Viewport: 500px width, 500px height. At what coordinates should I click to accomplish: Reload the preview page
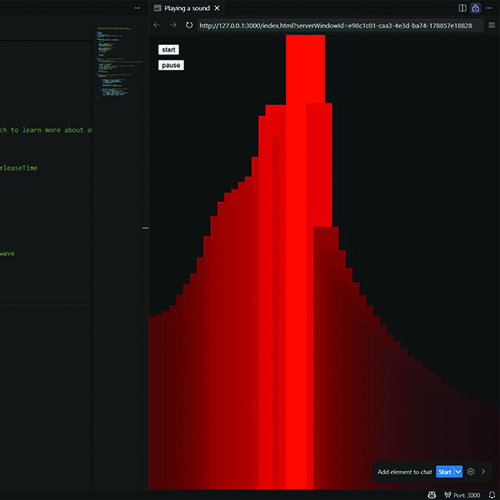pos(189,25)
